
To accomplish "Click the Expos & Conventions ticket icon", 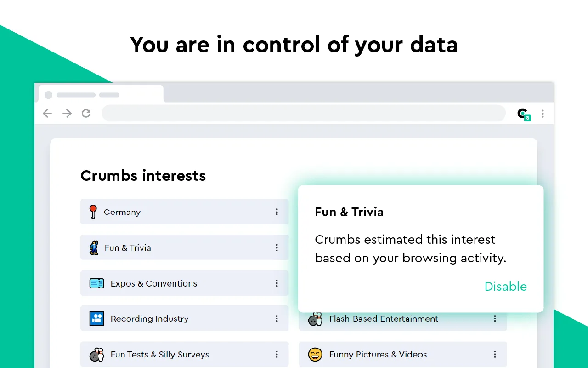I will (x=96, y=283).
